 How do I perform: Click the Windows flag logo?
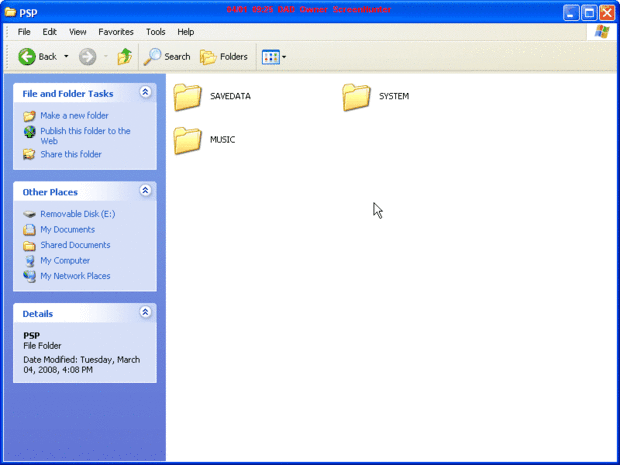602,32
